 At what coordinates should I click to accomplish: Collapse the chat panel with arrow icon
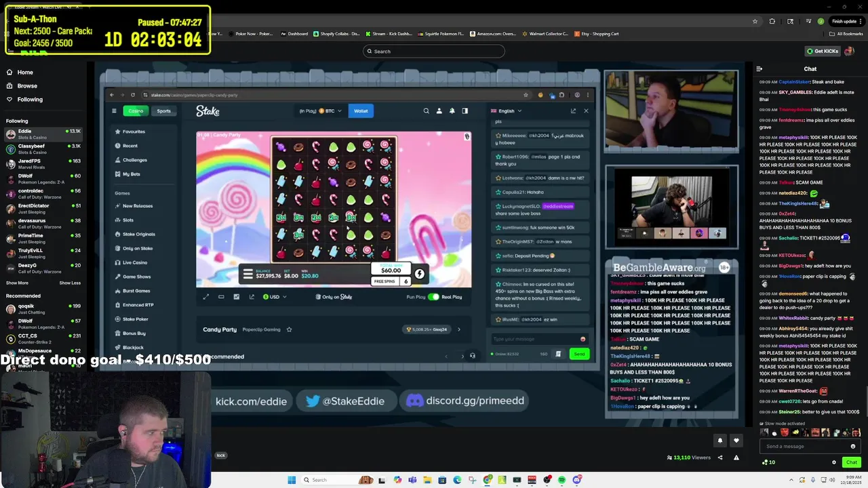click(759, 68)
